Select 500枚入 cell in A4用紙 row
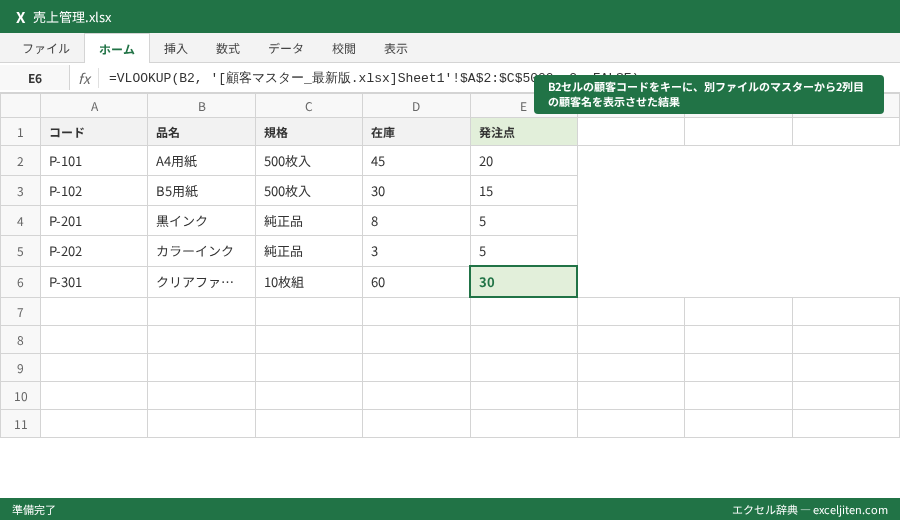Screen dimensions: 900x520 (x=309, y=161)
